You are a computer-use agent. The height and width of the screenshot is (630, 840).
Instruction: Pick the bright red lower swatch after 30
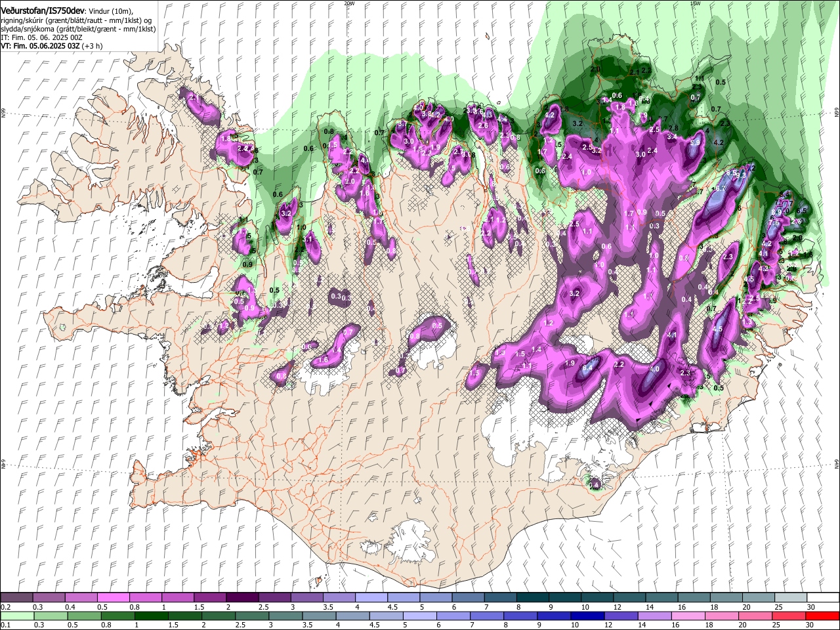point(822,616)
